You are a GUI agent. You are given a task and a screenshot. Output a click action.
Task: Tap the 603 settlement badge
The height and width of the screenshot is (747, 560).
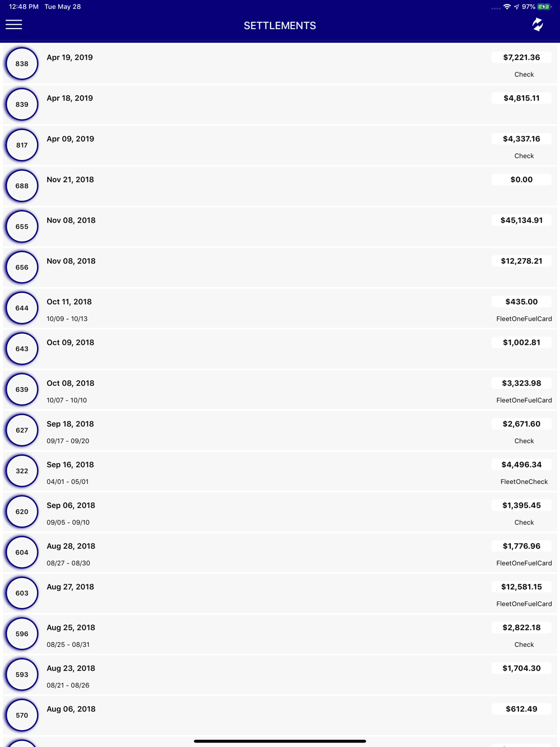tap(22, 593)
